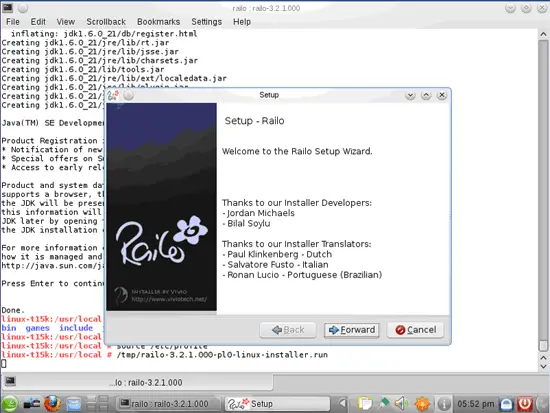Open the Help menu
This screenshot has width=550, height=413.
click(x=242, y=22)
